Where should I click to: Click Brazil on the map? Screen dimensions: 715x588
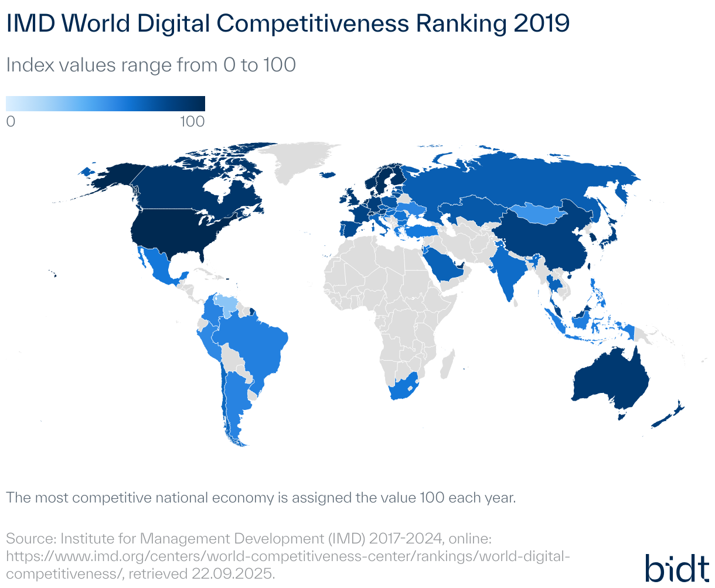258,346
